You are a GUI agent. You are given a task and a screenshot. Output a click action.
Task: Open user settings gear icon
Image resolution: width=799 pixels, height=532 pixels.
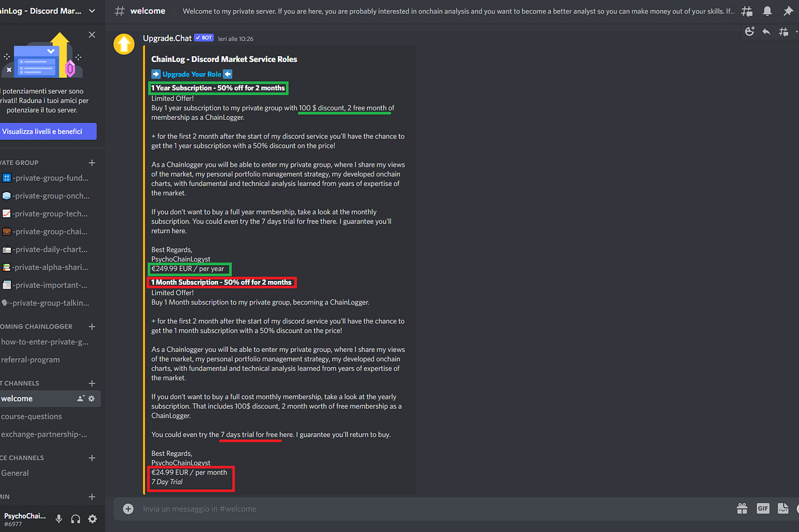[x=93, y=519]
